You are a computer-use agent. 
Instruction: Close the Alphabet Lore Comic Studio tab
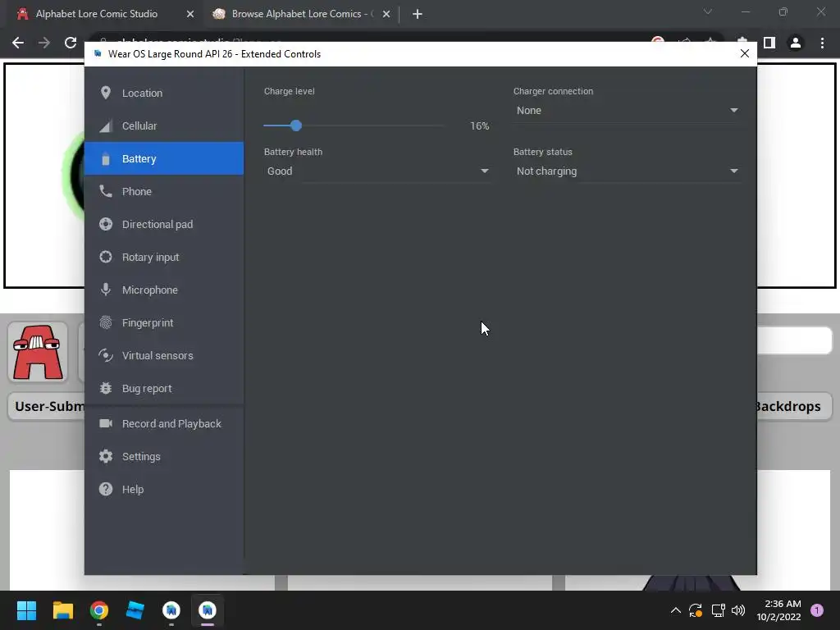[x=190, y=15]
